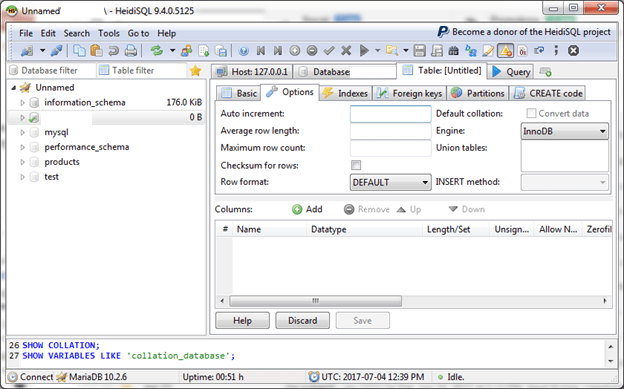624x389 pixels.
Task: Click the Discard button
Action: click(302, 321)
